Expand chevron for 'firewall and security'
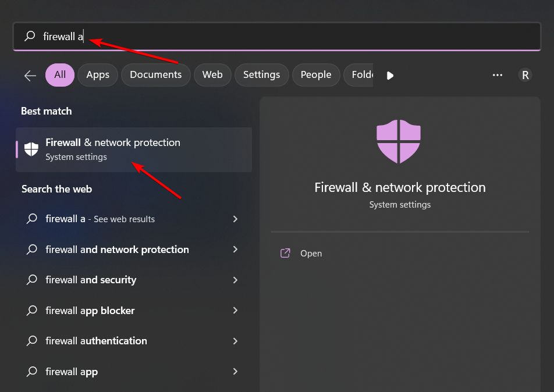This screenshot has width=554, height=392. point(235,280)
